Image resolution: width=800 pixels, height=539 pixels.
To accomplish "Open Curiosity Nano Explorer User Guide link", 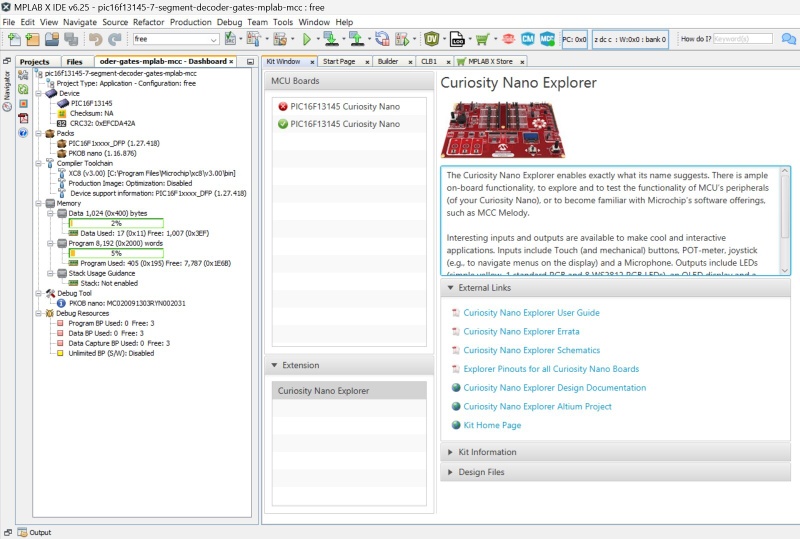I will click(531, 312).
